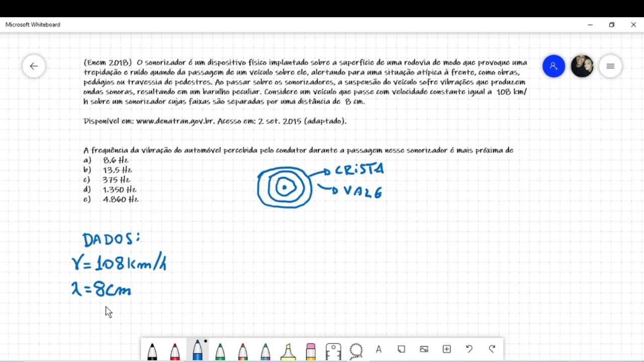Click answer option a) 8,6 Hz
Image resolution: width=644 pixels, height=362 pixels.
(x=106, y=160)
